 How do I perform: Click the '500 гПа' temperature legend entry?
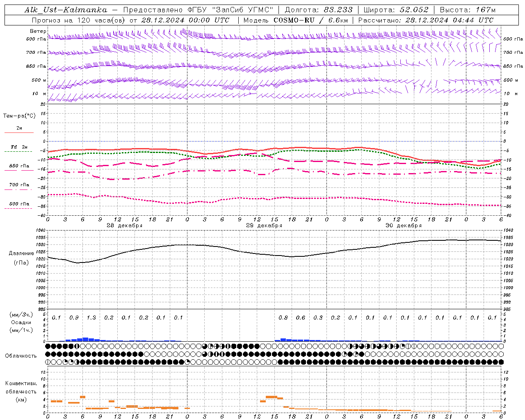19,204
